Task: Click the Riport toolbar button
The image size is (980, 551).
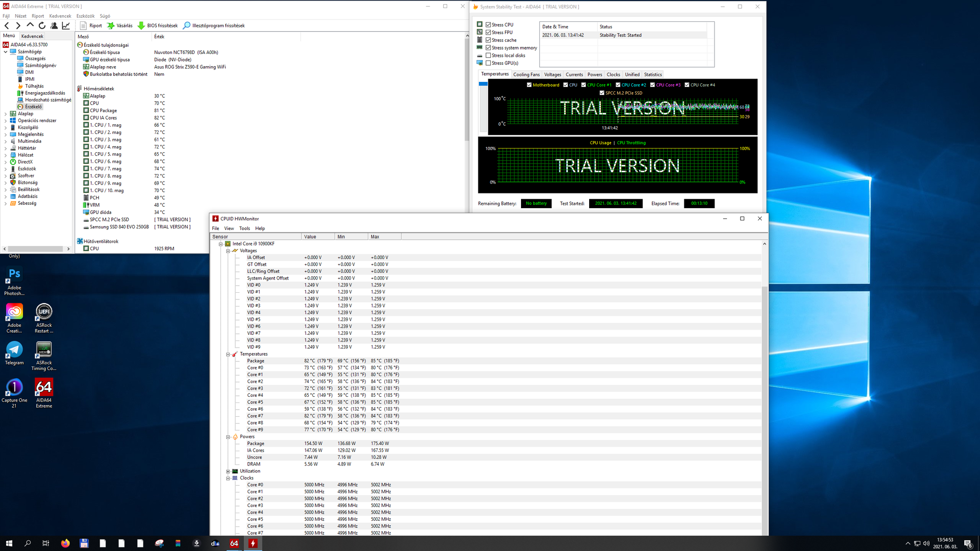Action: coord(91,26)
